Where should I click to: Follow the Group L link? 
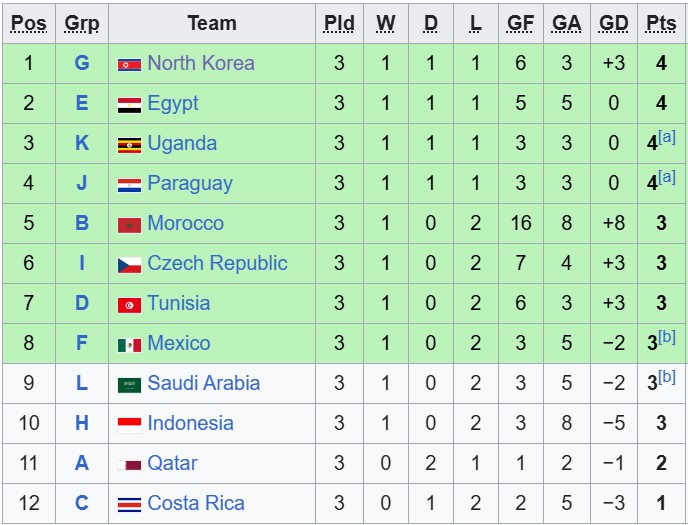82,383
